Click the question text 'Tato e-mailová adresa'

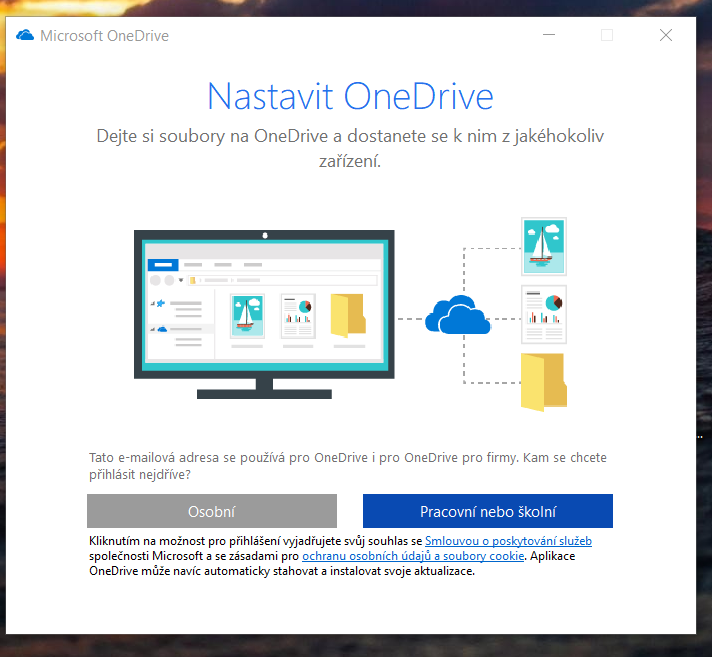point(347,466)
